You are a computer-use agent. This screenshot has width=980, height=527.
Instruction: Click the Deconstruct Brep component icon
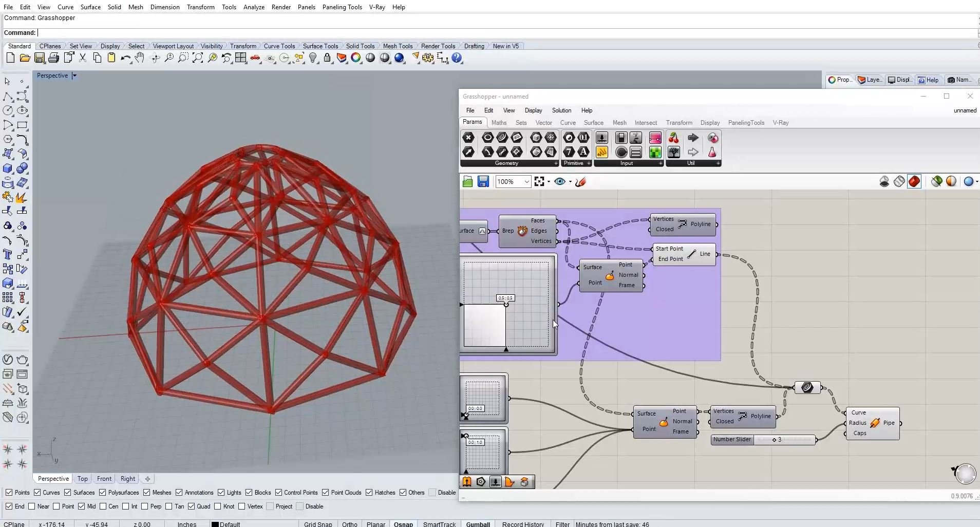522,231
